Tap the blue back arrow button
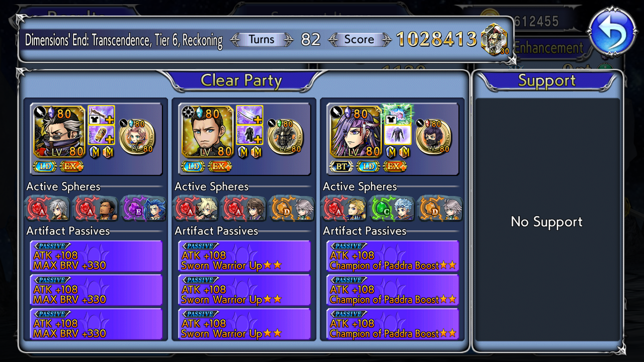 (x=612, y=32)
